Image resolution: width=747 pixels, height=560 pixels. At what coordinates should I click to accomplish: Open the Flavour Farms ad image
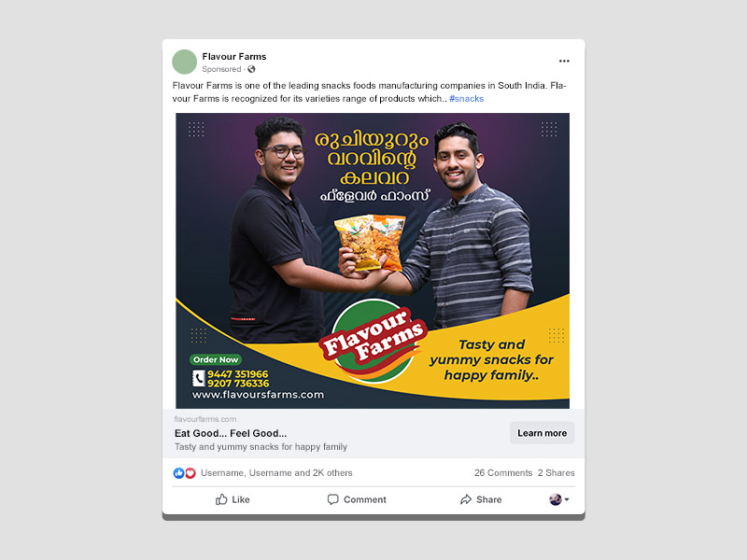pos(373,260)
